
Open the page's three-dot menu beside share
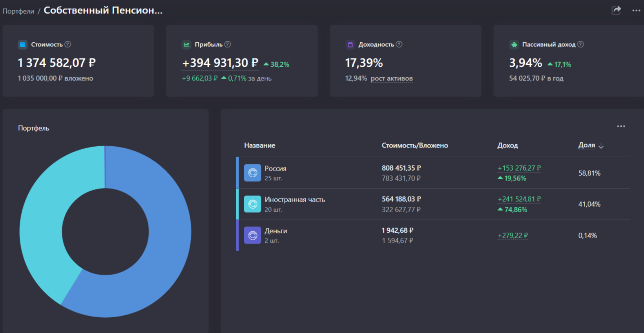click(x=636, y=11)
